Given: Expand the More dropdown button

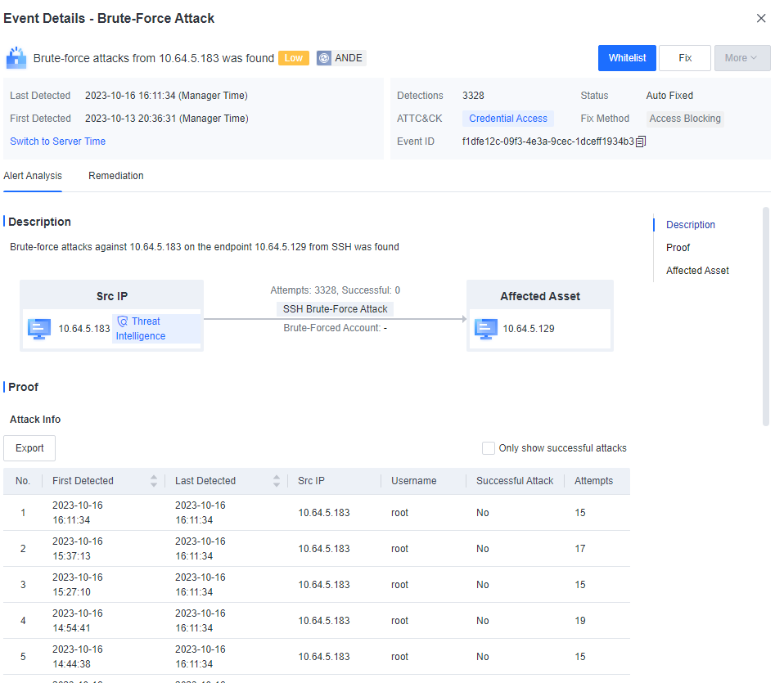Looking at the screenshot, I should coord(741,58).
